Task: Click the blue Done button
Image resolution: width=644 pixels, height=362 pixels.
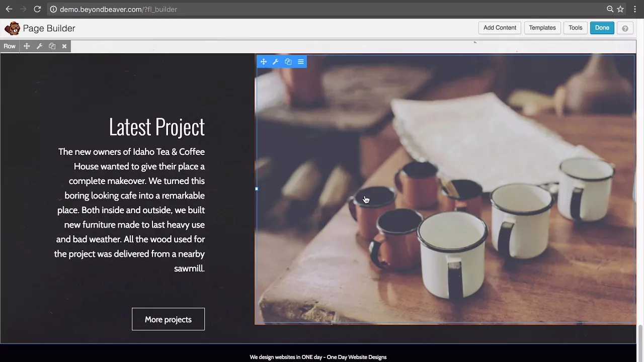Action: [x=602, y=28]
